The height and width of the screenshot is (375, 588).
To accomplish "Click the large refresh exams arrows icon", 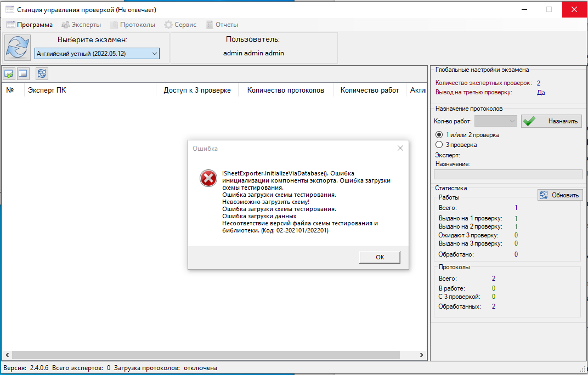I will 17,48.
